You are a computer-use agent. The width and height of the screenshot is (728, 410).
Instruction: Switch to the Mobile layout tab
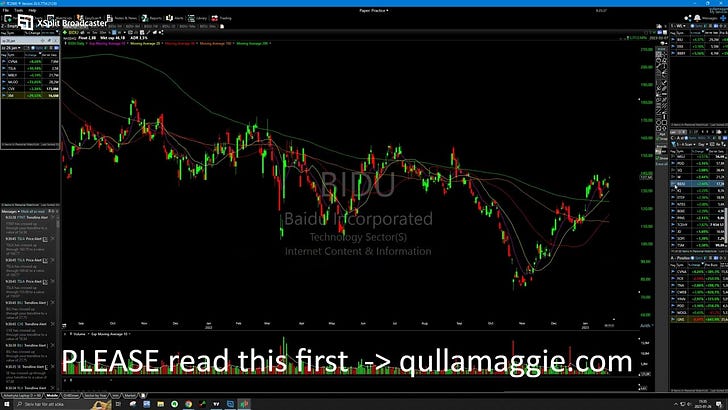pyautogui.click(x=52, y=396)
